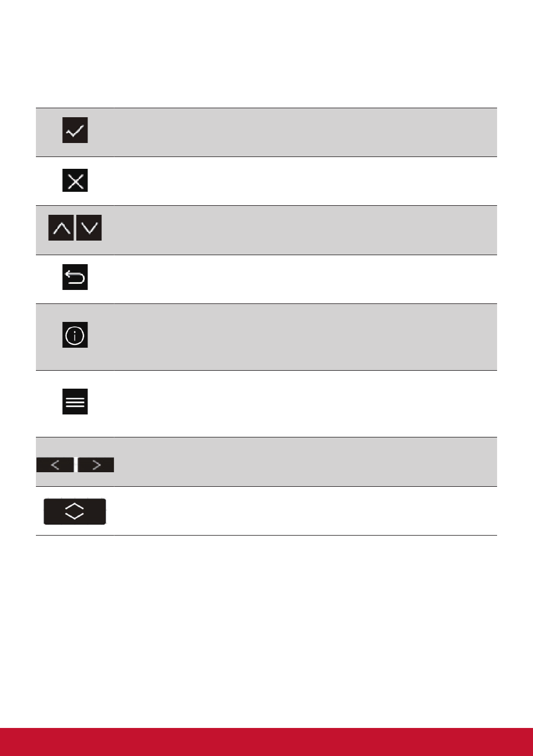533x756 pixels.
Task: Click the red footer bar
Action: tap(266, 742)
